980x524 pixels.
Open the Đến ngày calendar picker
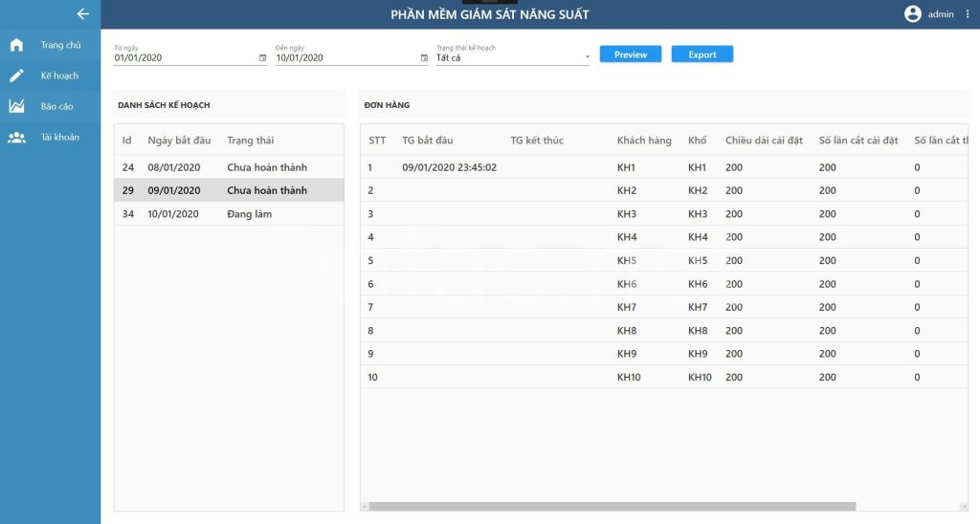(424, 58)
